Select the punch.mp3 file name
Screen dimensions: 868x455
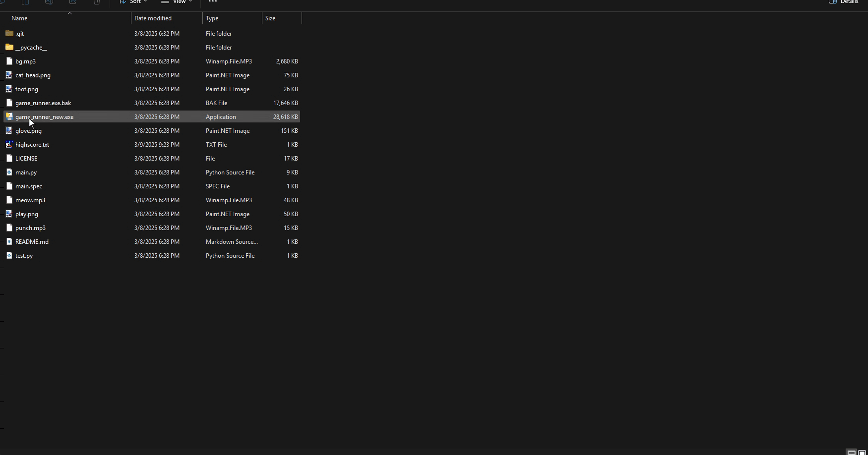tap(30, 228)
